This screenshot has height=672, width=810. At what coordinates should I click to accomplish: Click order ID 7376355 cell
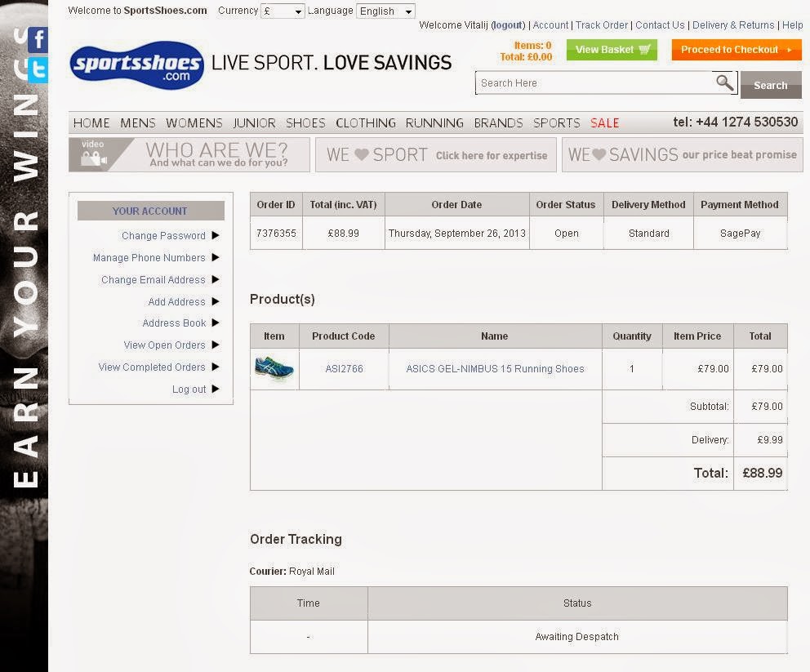point(276,233)
